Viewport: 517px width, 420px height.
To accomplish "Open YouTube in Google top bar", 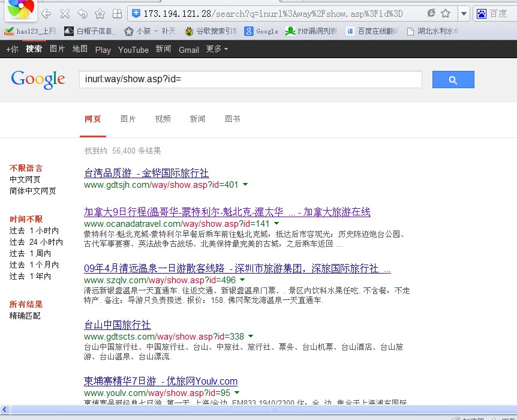I will pyautogui.click(x=133, y=50).
